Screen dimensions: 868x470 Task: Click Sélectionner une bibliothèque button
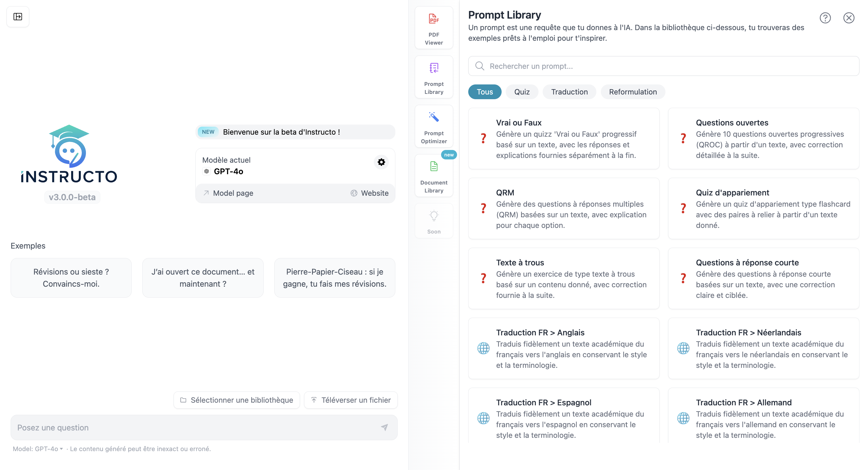[236, 400]
